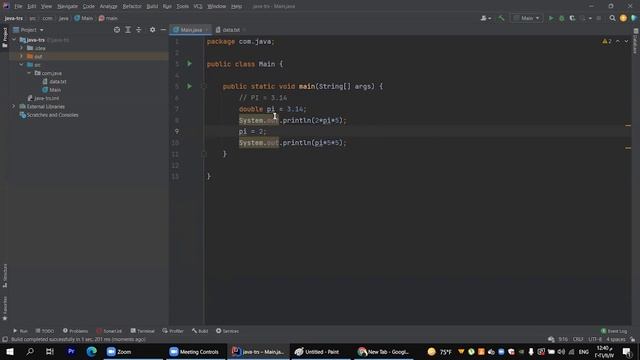Open the Build tool window
Viewport: 640px width, 360px height.
click(x=200, y=331)
